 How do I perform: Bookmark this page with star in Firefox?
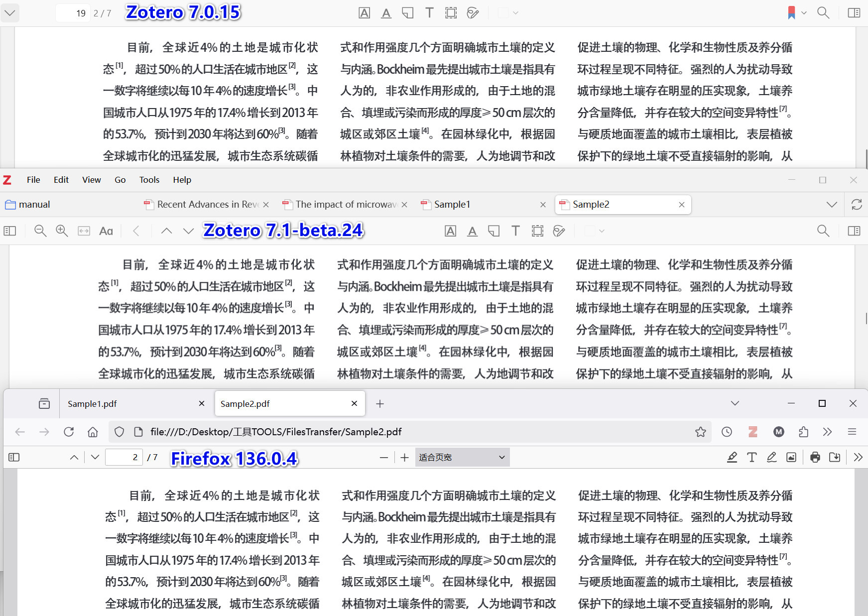point(701,432)
